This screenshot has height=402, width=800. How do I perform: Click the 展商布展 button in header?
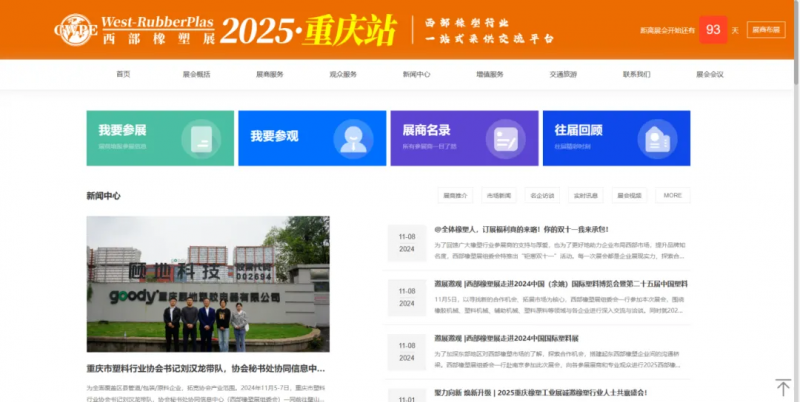pyautogui.click(x=766, y=30)
